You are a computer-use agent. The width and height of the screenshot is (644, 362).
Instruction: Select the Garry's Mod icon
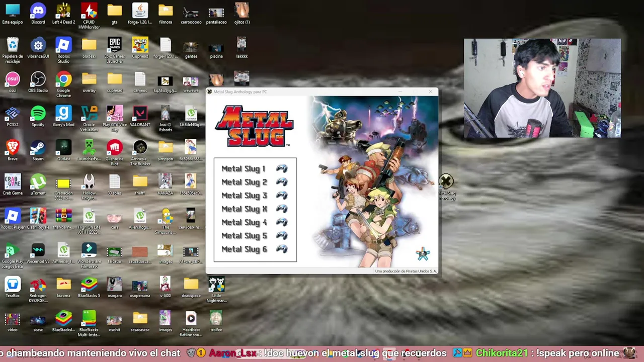click(63, 116)
